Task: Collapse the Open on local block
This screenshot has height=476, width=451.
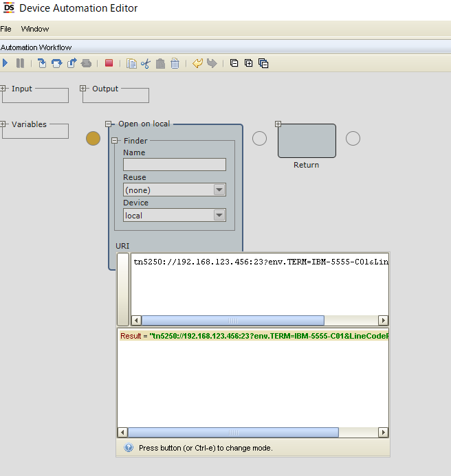Action: pyautogui.click(x=109, y=124)
